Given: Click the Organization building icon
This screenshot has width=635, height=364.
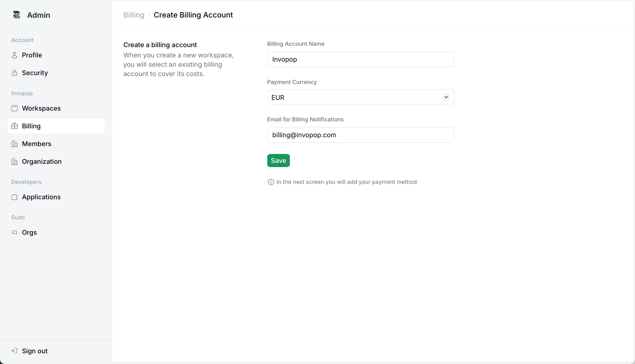Looking at the screenshot, I should (14, 161).
